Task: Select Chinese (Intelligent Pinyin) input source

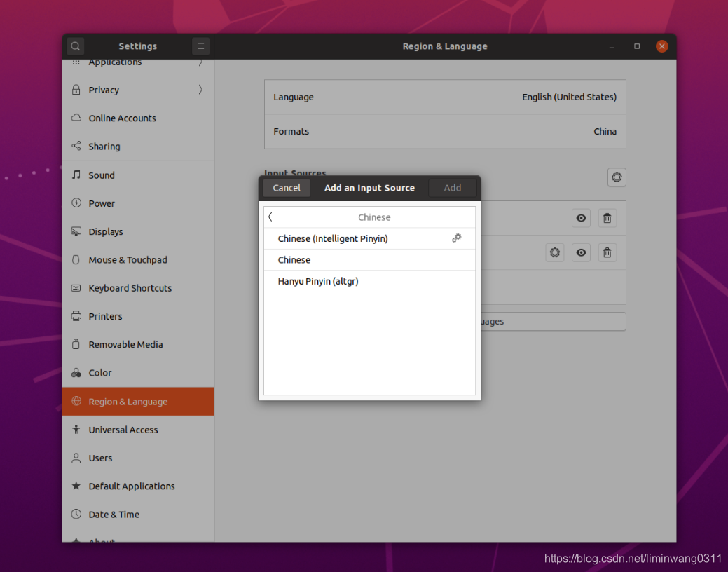Action: click(369, 238)
